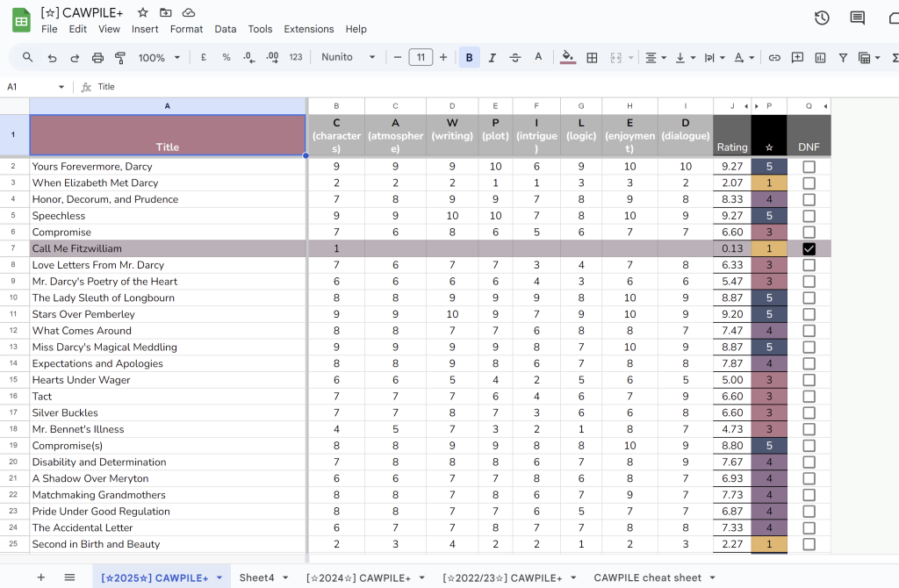
Task: Click the Print icon
Action: click(x=97, y=58)
